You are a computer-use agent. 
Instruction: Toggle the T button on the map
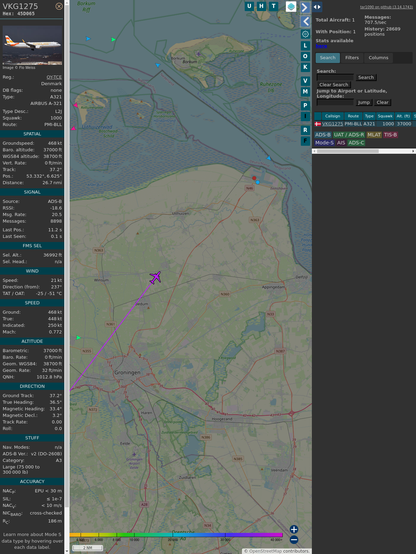coord(273,6)
